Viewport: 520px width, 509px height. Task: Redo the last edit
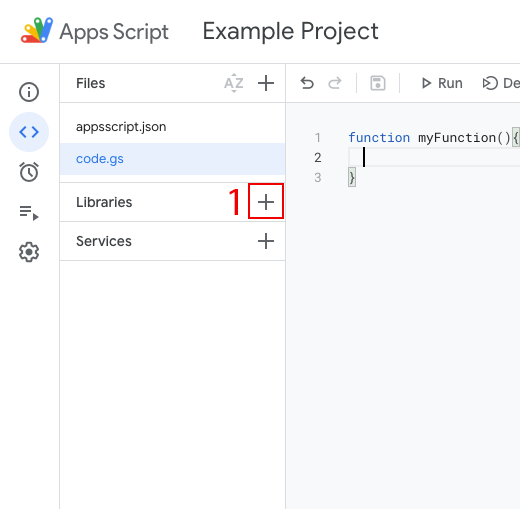[x=335, y=83]
